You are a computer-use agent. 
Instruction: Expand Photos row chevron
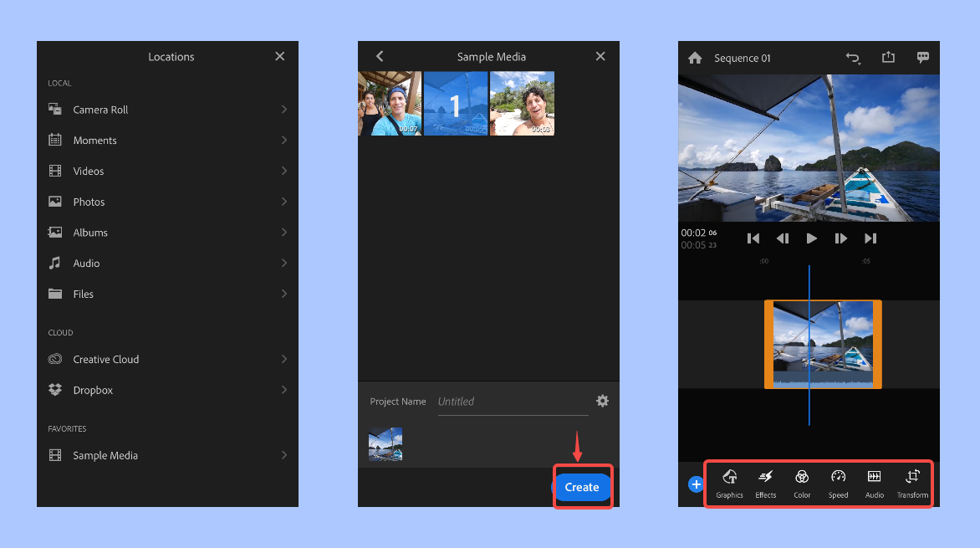tap(283, 202)
